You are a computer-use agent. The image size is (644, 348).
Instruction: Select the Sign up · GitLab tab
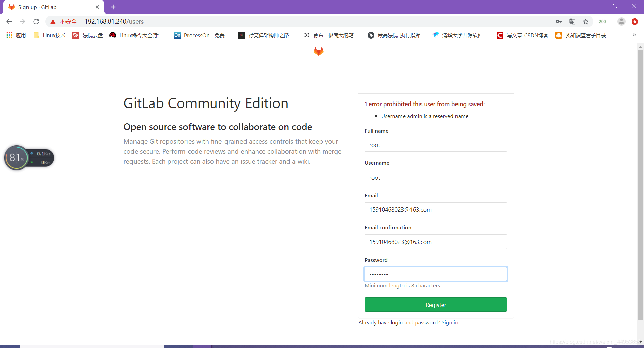pos(54,7)
